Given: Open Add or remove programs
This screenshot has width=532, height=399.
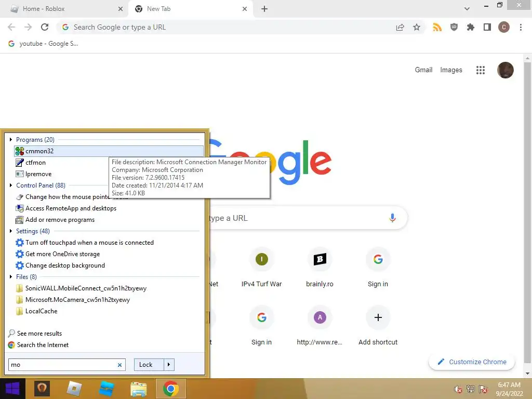Looking at the screenshot, I should click(x=55, y=220).
